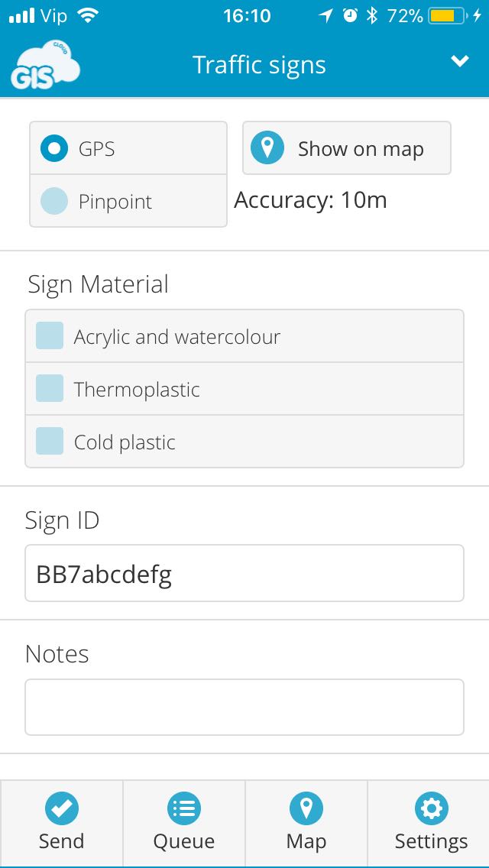Click the Sign ID text field
489x868 pixels.
[x=244, y=573]
